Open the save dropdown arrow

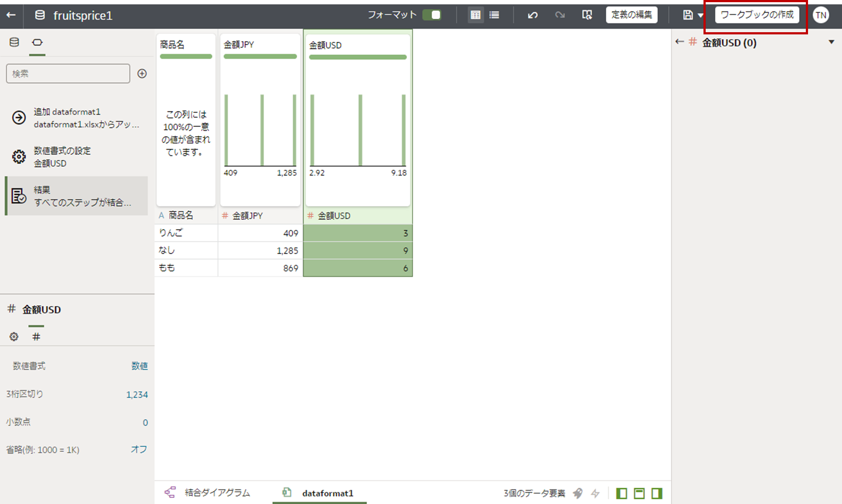(x=700, y=15)
